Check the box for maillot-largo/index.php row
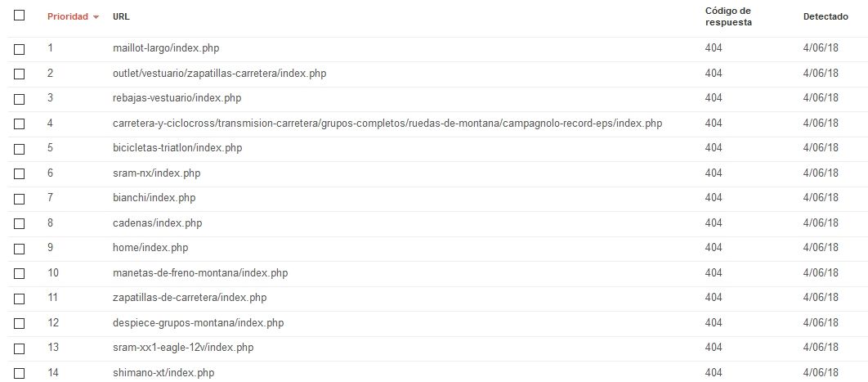Viewport: 868px width, 382px height. [x=20, y=49]
